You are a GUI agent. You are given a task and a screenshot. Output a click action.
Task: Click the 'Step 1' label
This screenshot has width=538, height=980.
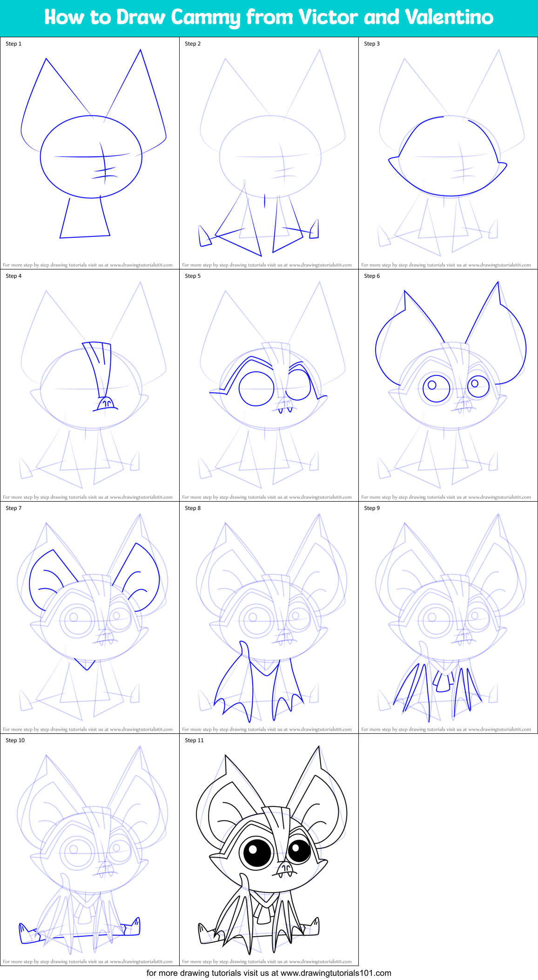coord(13,44)
